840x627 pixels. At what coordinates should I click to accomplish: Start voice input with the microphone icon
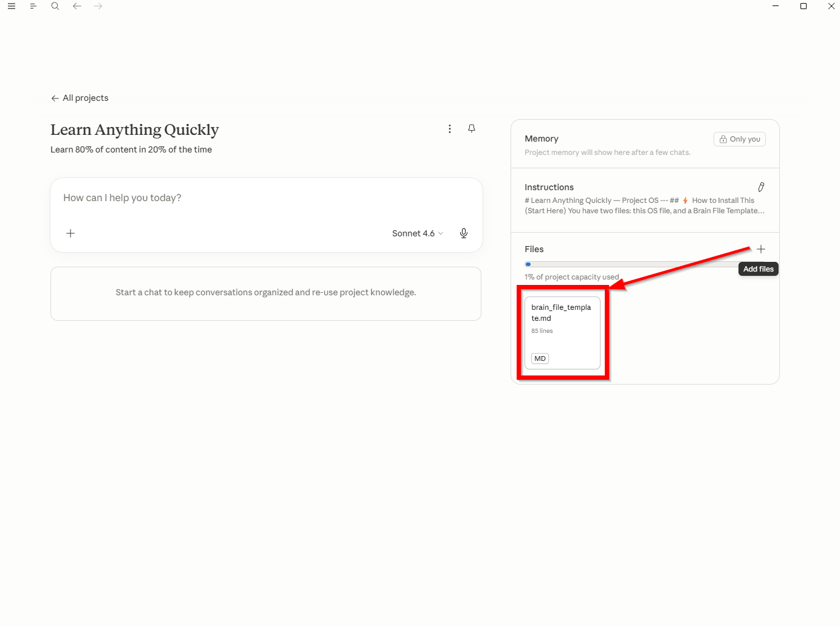click(464, 233)
